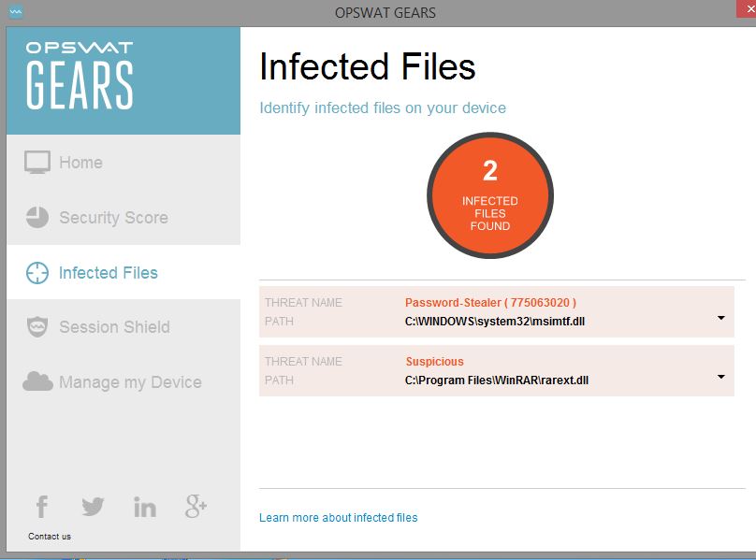Select the C:\WINDOWS\system32\msimtf.dll path
Viewport: 756px width, 560px height.
[495, 322]
